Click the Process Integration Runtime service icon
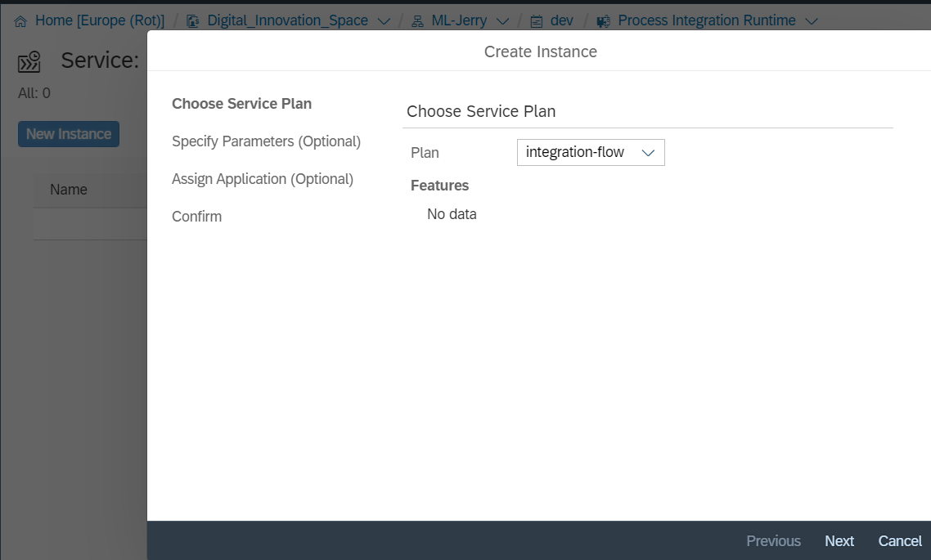The image size is (931, 560). click(604, 20)
